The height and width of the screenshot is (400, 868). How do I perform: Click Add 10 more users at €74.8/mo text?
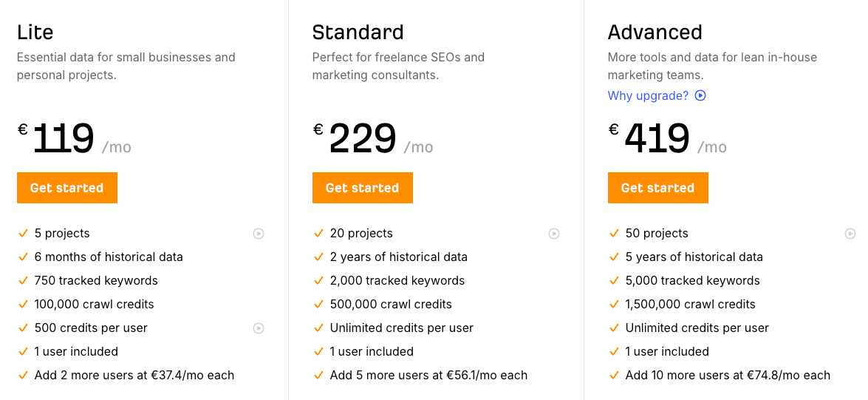click(x=728, y=376)
